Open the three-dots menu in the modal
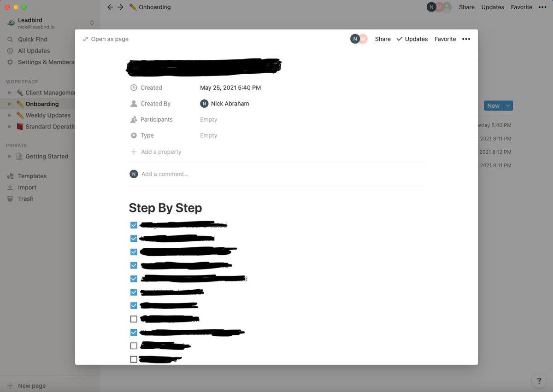The height and width of the screenshot is (392, 553). [x=466, y=39]
